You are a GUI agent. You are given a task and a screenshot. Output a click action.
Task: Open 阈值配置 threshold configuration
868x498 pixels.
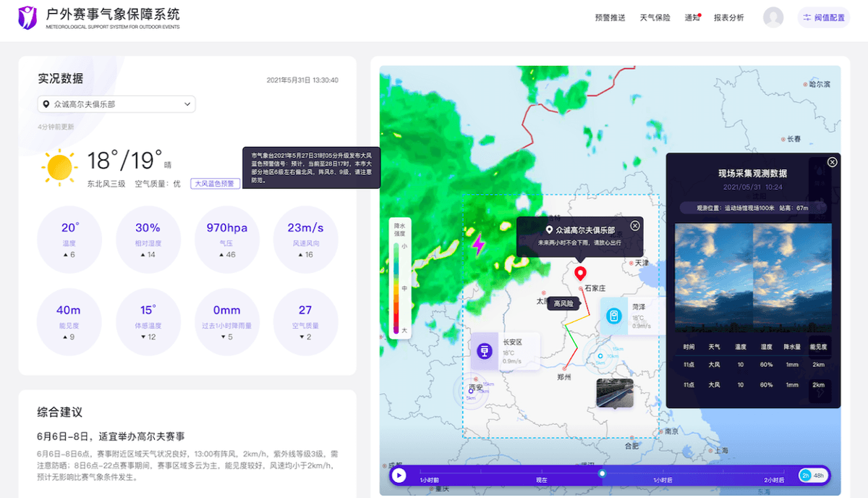coord(825,17)
